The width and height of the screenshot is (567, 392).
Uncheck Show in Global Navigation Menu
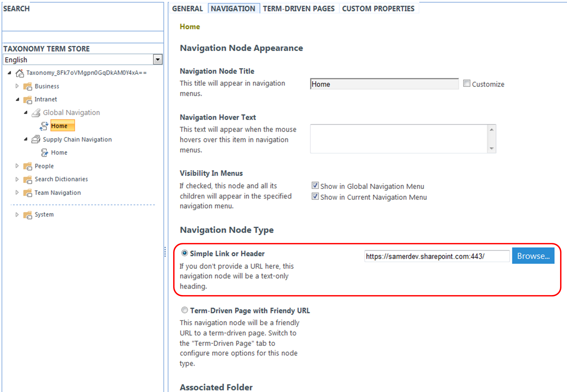point(315,186)
